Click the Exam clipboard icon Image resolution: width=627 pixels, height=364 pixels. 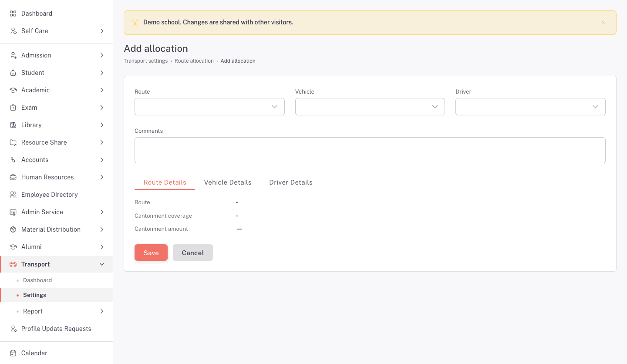tap(13, 108)
